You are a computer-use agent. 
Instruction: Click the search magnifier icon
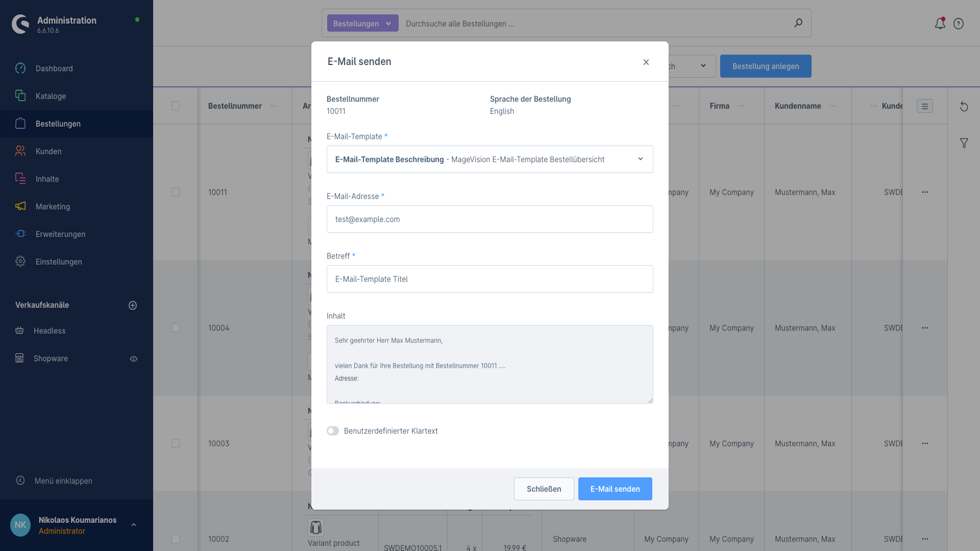point(798,23)
